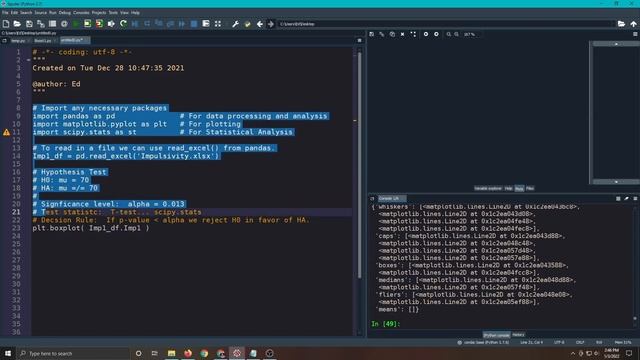Screen dimensions: 640x360
Task: Click the Re-run last script icon
Action: pos(123,24)
